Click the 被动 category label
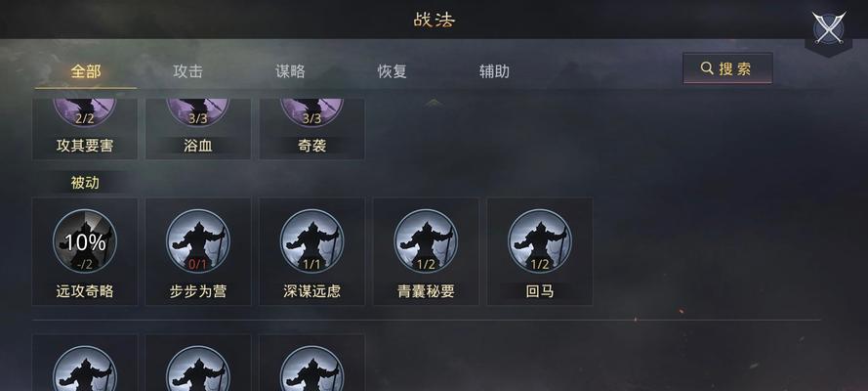 pos(85,182)
